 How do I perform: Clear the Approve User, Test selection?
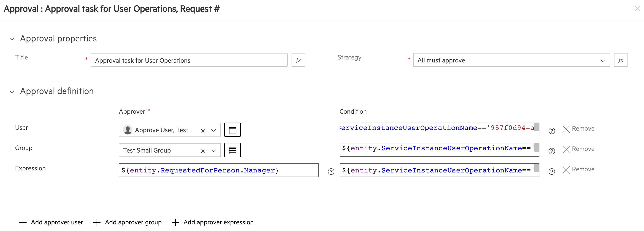pos(203,130)
